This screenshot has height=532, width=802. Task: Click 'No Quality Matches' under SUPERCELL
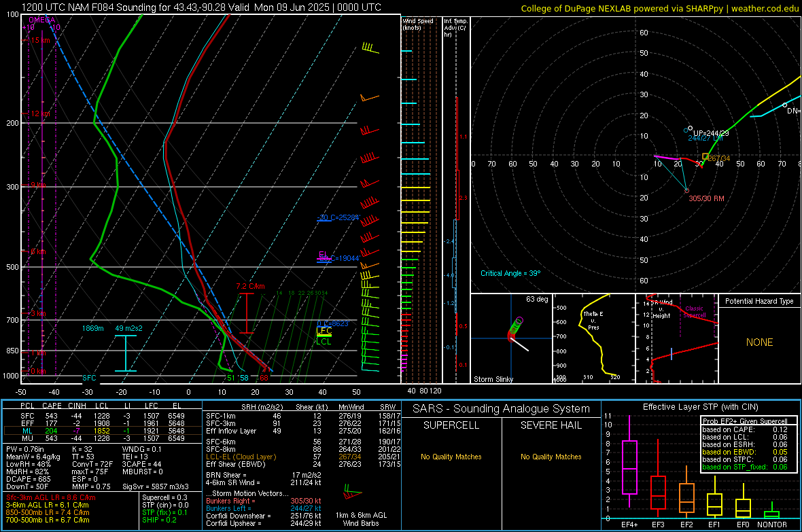451,457
